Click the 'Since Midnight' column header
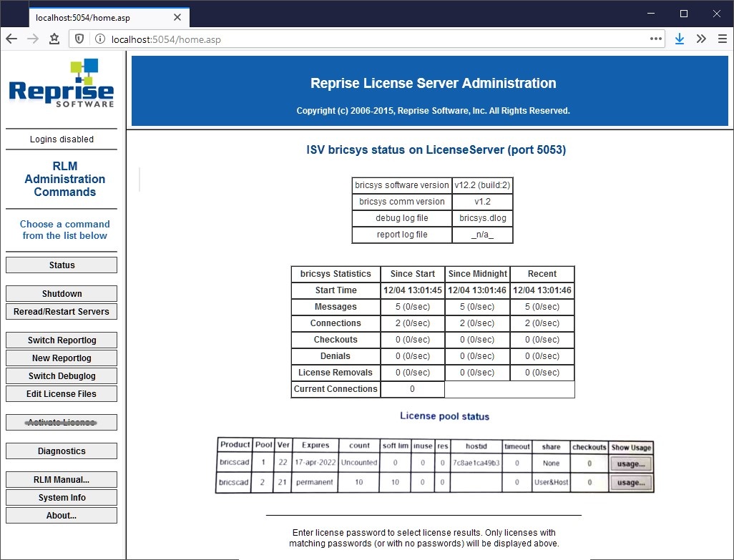 [477, 274]
